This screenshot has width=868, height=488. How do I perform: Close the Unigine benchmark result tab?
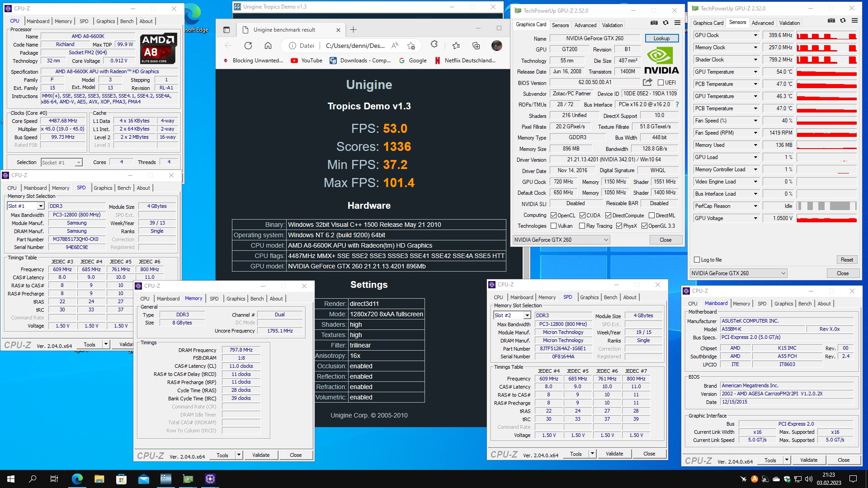338,30
